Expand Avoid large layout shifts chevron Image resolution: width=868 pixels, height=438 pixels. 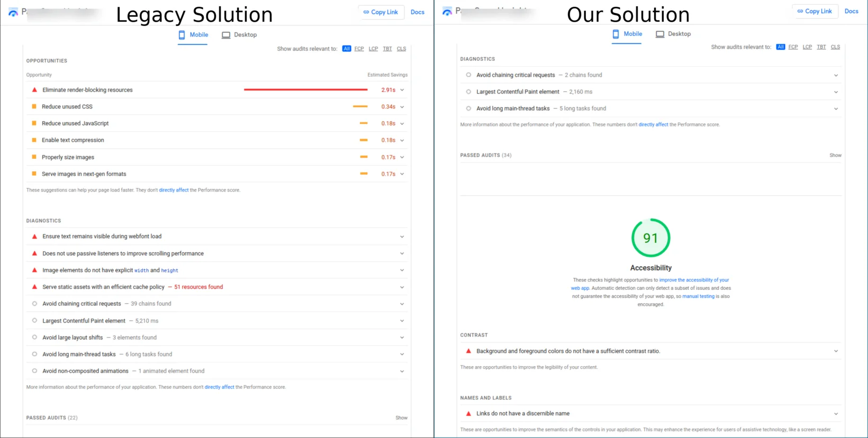click(x=402, y=337)
